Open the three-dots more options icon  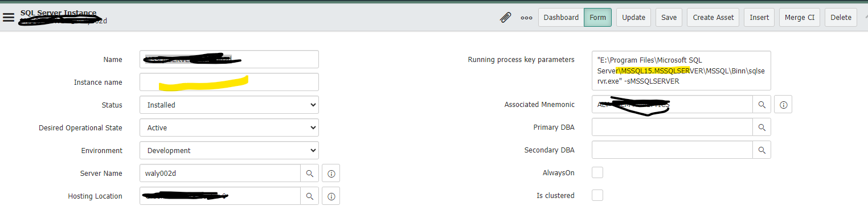[526, 18]
